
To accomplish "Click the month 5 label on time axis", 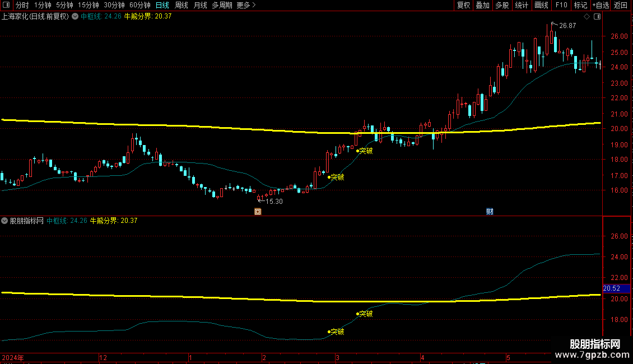I will [508, 357].
